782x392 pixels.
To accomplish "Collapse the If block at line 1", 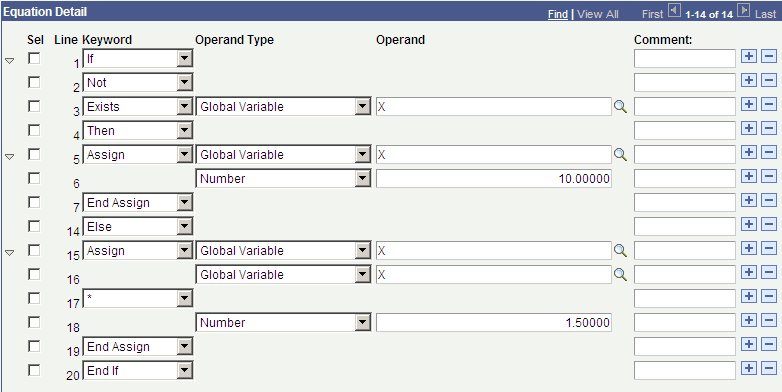I will [9, 61].
